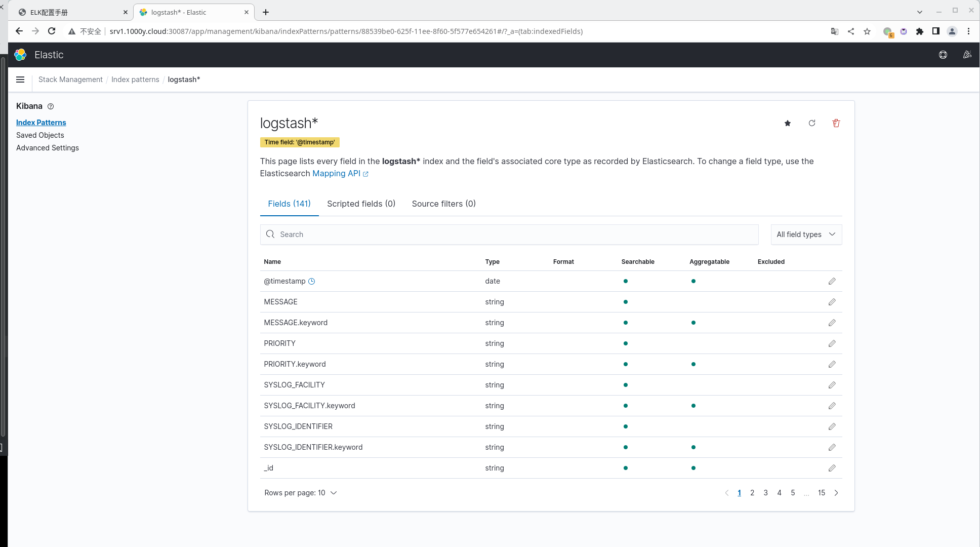
Task: Click the browser address bar URL
Action: 346,31
